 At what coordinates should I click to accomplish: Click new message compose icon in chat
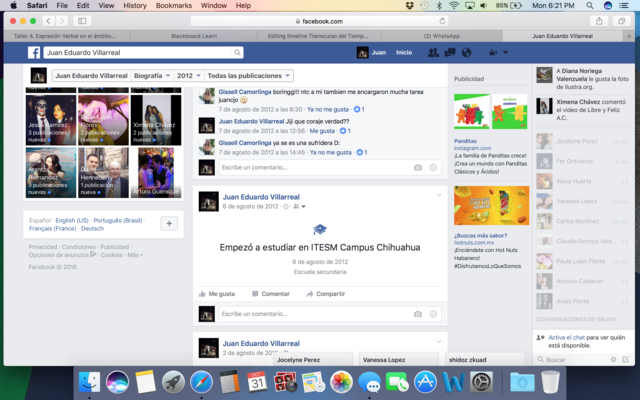tap(625, 360)
